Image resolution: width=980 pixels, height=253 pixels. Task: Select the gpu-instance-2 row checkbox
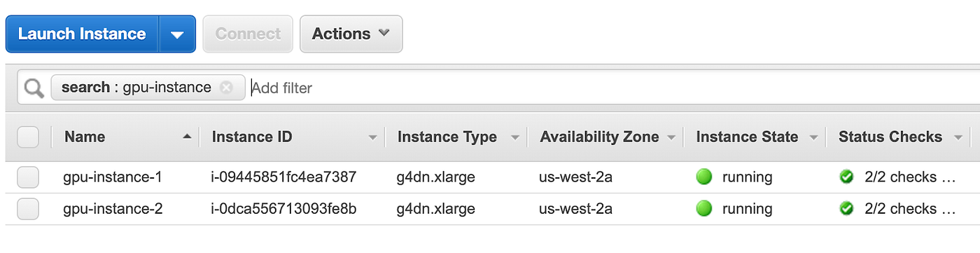coord(28,209)
